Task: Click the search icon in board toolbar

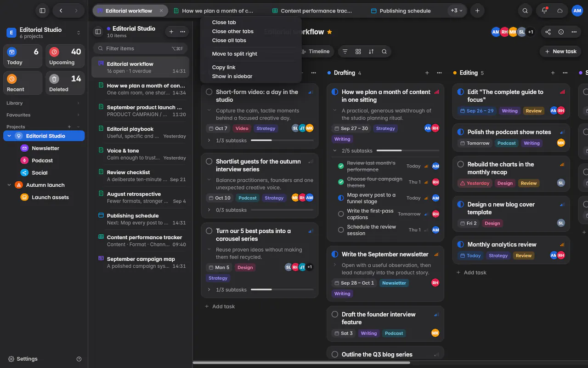Action: (384, 52)
